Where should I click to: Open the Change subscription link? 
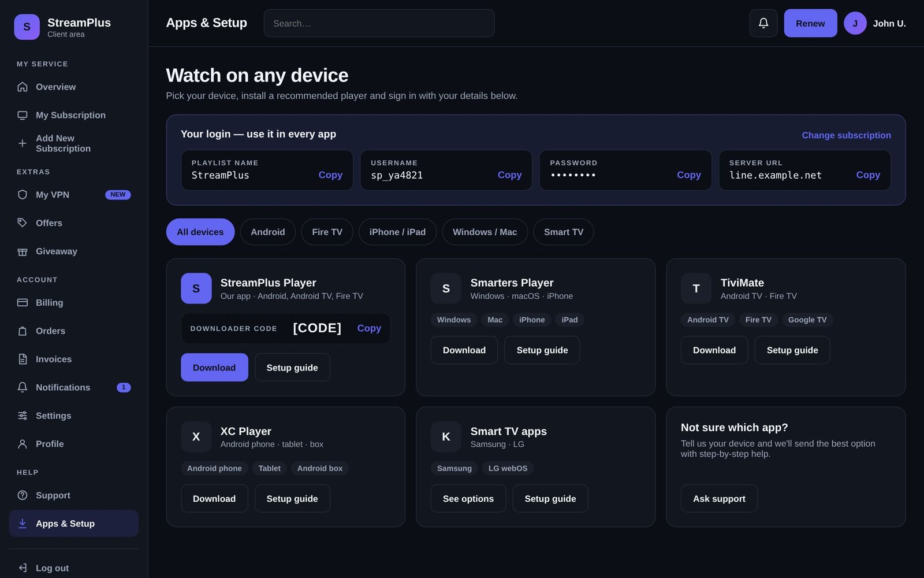pos(846,135)
